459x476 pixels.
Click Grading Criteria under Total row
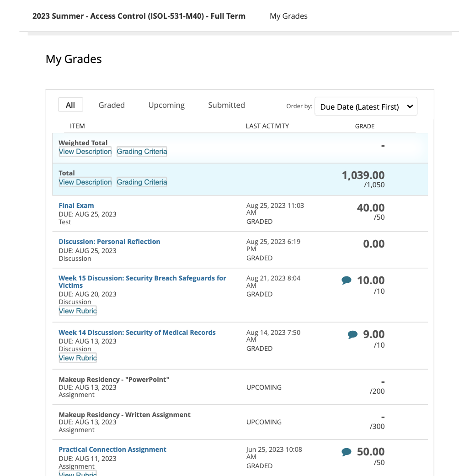pyautogui.click(x=142, y=182)
